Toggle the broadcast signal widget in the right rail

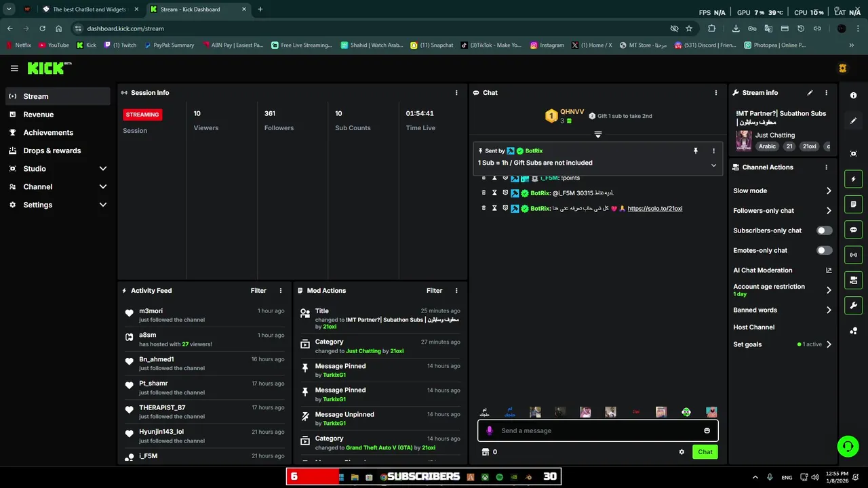pyautogui.click(x=854, y=255)
